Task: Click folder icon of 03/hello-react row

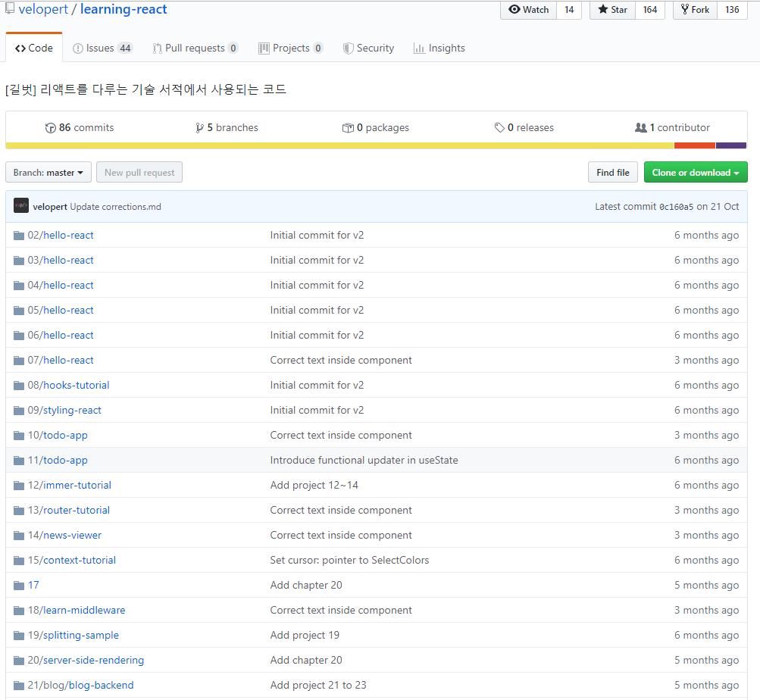Action: click(x=19, y=261)
